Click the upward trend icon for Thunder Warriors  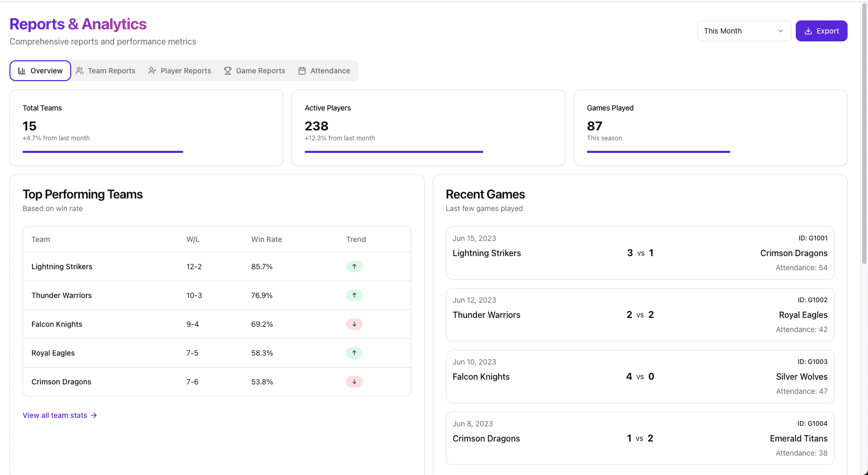(x=354, y=295)
